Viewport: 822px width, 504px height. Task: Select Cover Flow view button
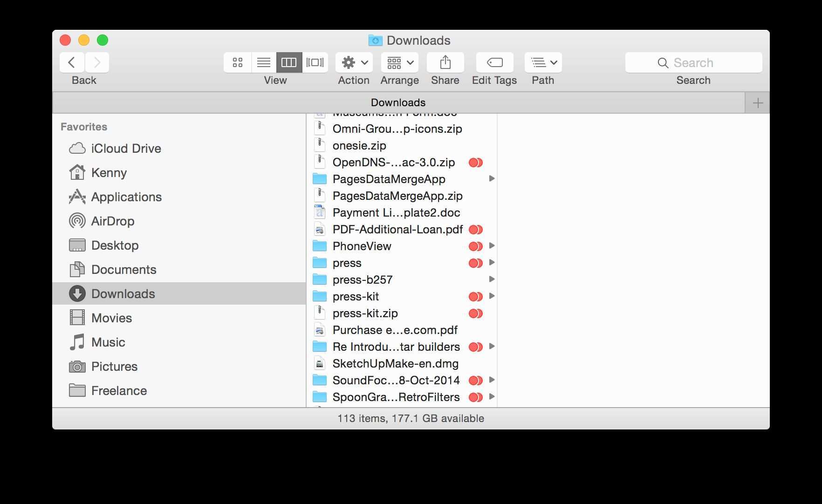315,62
